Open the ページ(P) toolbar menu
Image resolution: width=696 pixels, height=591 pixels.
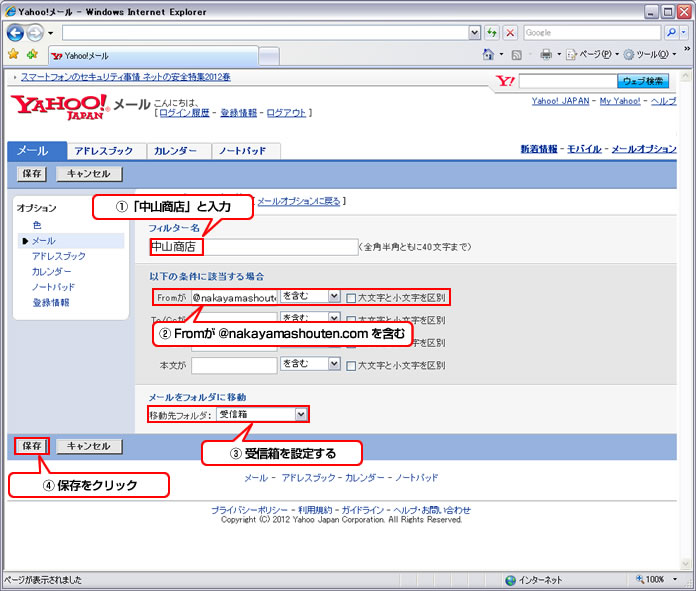(593, 54)
